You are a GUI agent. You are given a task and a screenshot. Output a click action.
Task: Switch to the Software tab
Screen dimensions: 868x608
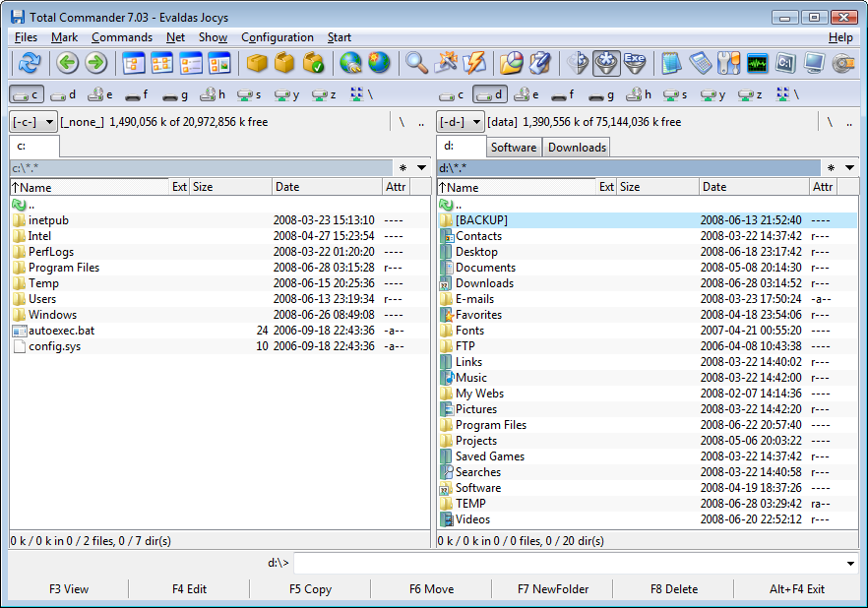coord(514,148)
